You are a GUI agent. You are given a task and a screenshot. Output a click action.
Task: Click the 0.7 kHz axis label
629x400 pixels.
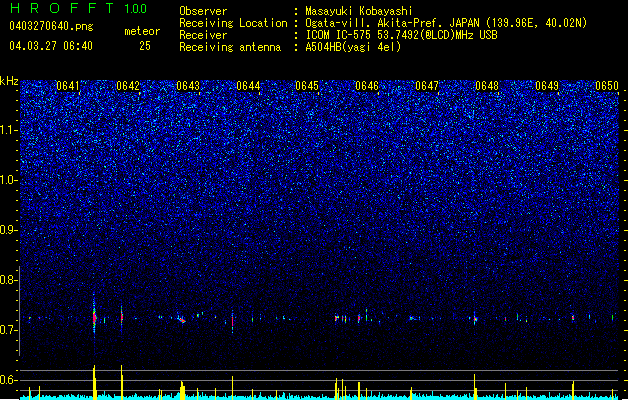coord(9,330)
